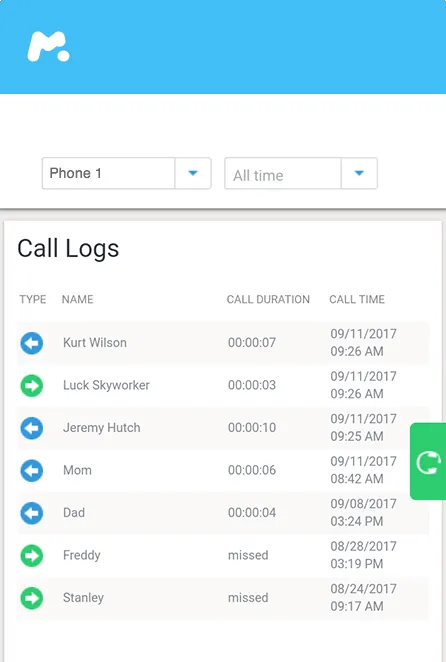This screenshot has width=446, height=662.
Task: Sort by the TYPE column header
Action: pos(33,299)
